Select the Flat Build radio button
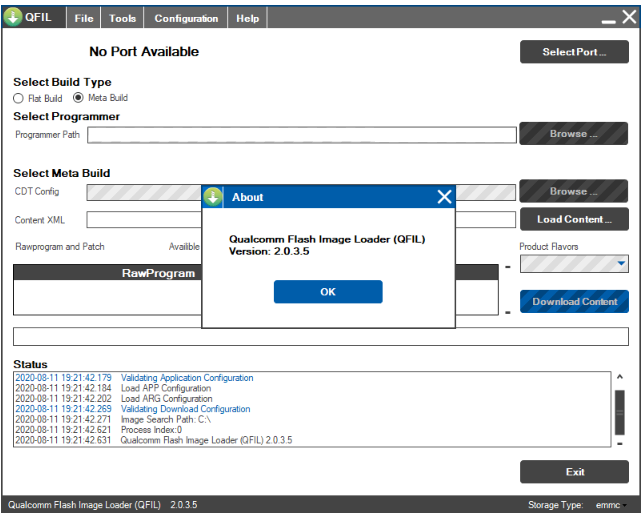This screenshot has height=528, width=641. point(18,99)
